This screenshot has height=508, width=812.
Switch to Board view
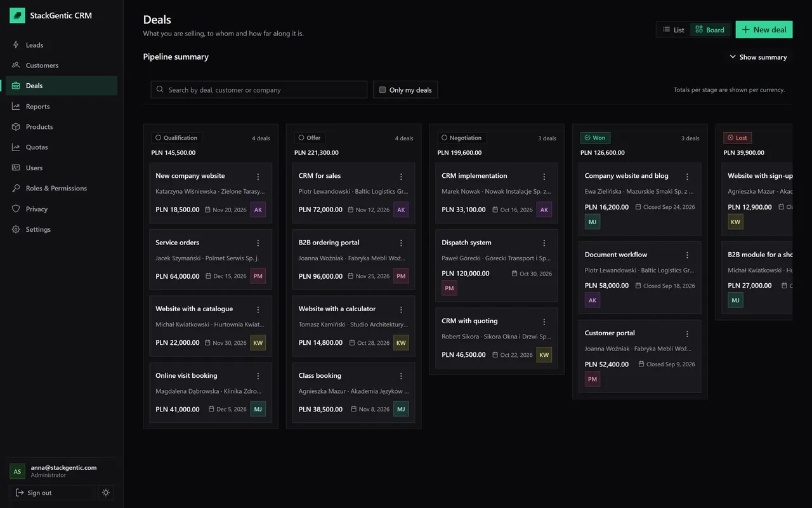710,30
